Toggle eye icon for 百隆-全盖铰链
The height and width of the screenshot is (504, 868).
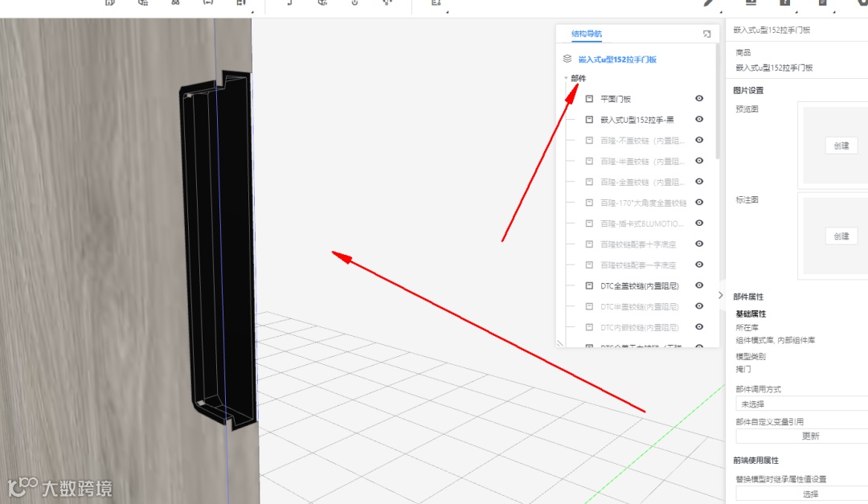(x=699, y=181)
